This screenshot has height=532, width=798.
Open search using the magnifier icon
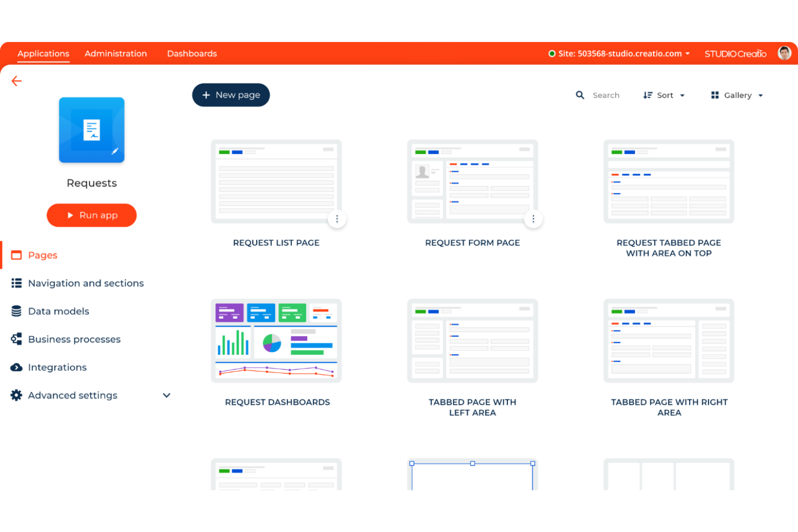pos(580,95)
